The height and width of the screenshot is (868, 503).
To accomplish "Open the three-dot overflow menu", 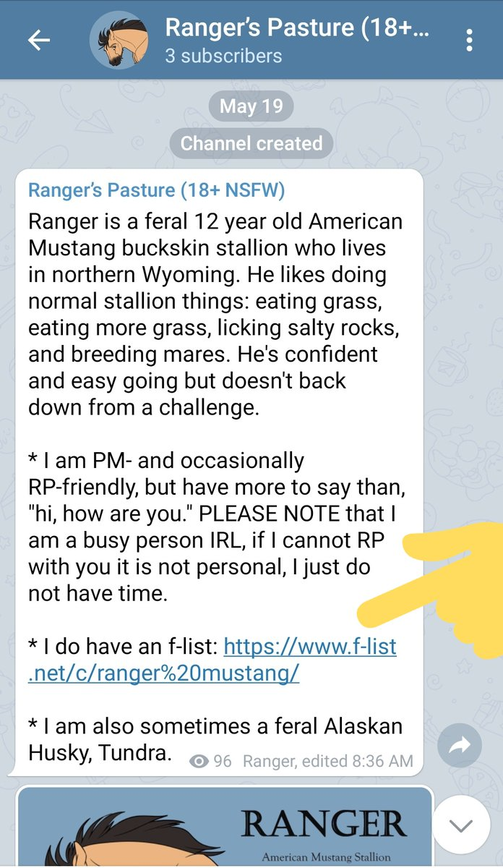I will [x=470, y=41].
